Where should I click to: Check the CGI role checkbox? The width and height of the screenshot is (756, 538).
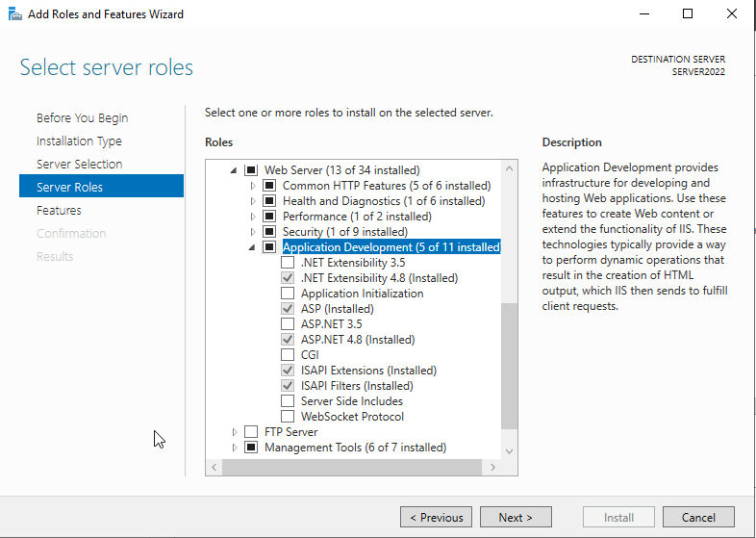tap(288, 355)
